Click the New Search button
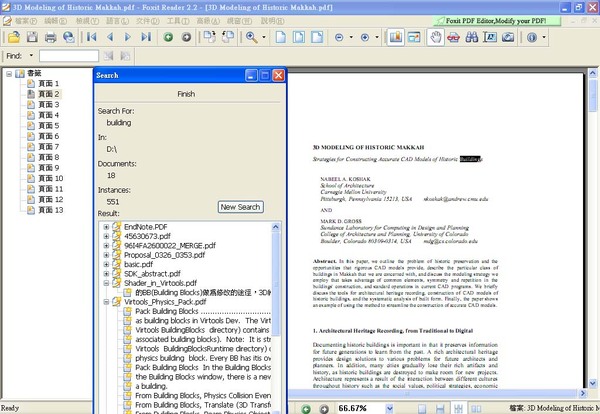The image size is (600, 414). (240, 207)
